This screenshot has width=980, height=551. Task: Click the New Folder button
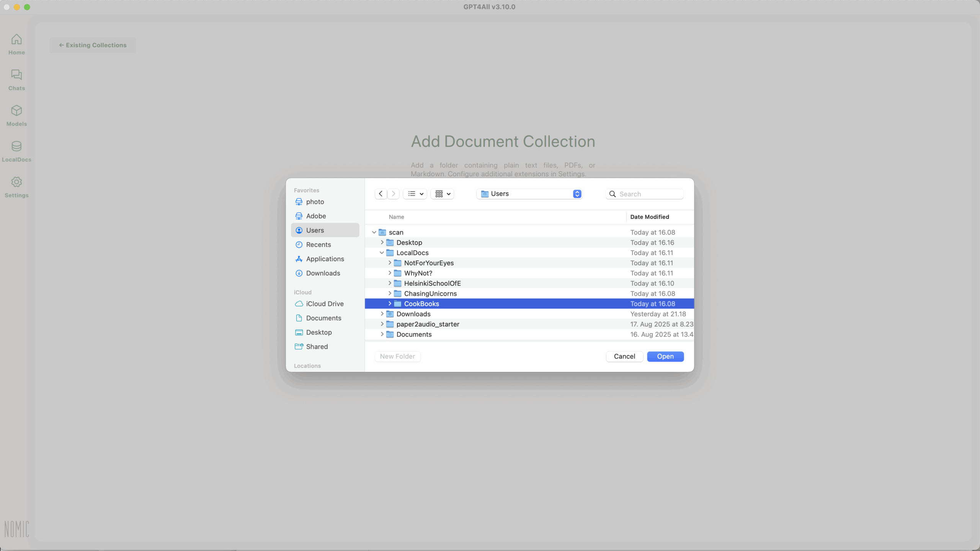(397, 356)
